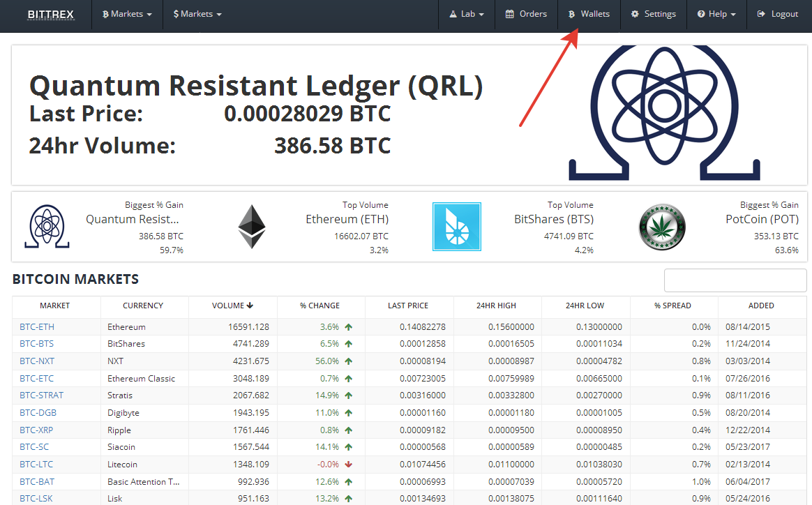Image resolution: width=812 pixels, height=505 pixels.
Task: Click the BitShares blue logo icon
Action: (457, 227)
